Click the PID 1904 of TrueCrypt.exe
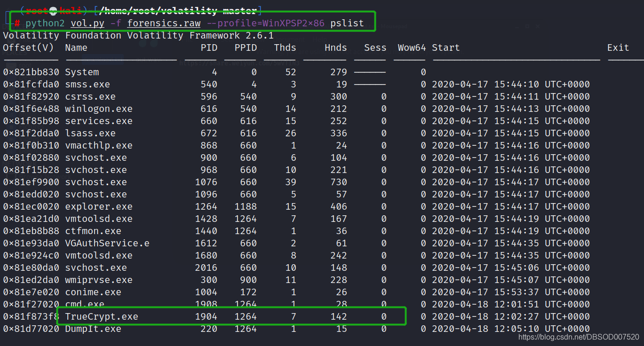 [x=206, y=316]
